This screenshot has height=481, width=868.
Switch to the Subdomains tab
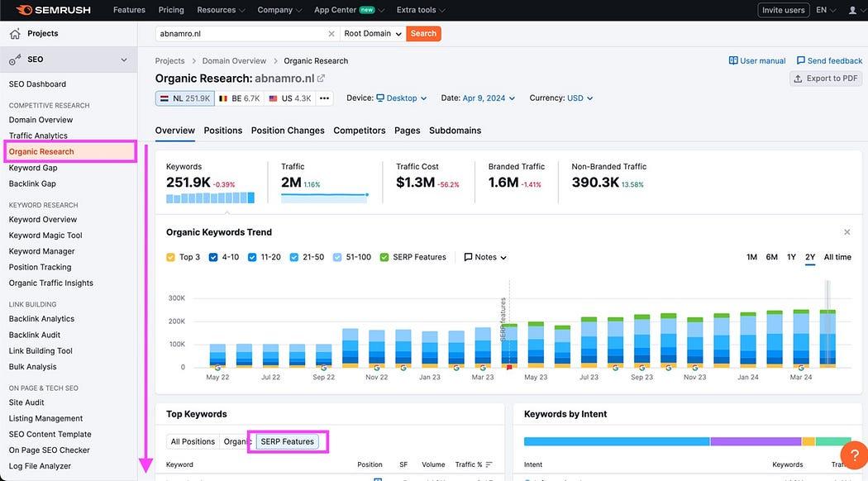[455, 131]
